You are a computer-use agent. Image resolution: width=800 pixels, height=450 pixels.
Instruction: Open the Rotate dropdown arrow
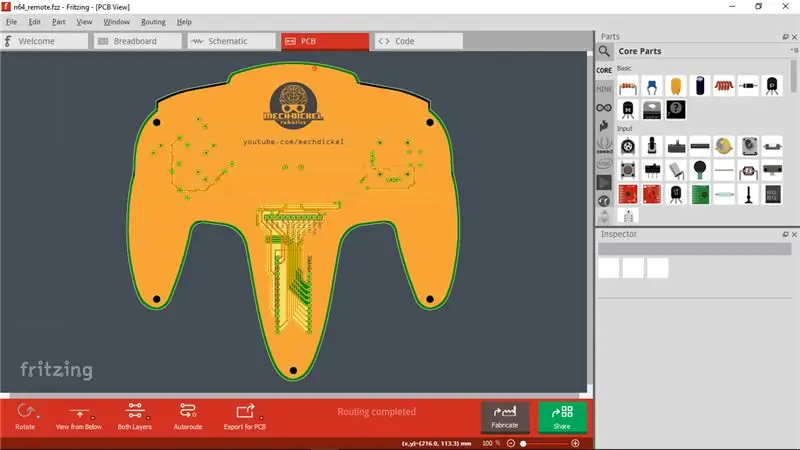[38, 417]
